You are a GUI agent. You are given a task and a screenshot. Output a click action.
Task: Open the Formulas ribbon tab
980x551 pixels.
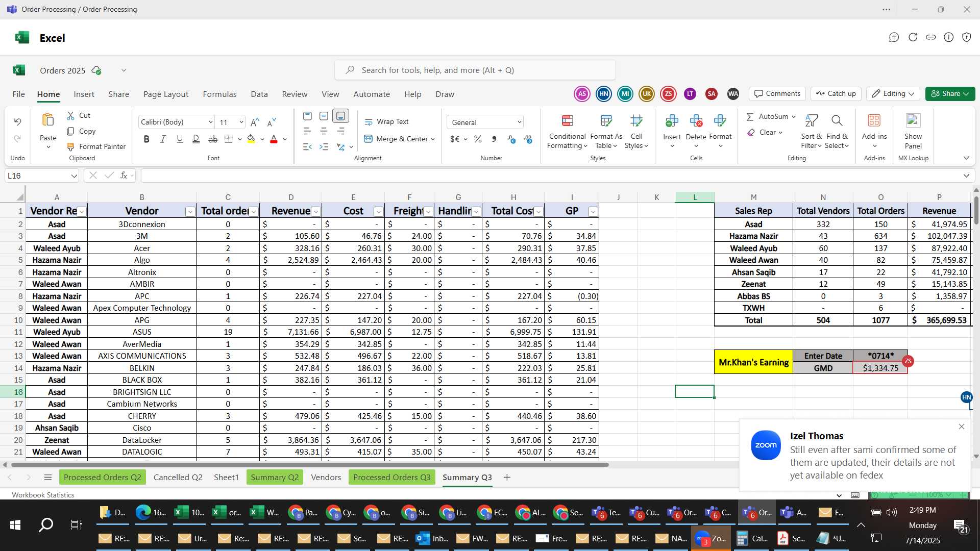coord(219,94)
